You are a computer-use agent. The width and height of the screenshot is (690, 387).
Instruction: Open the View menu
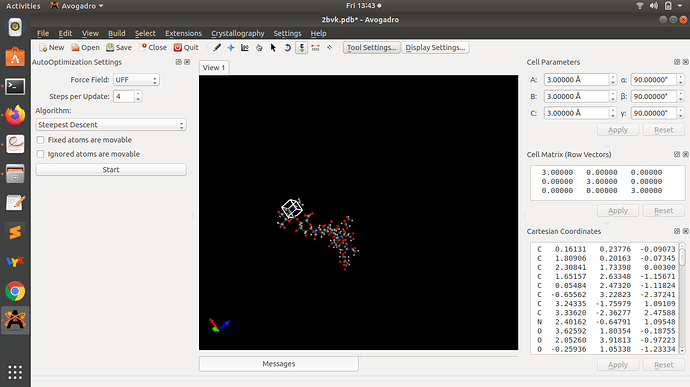pos(90,33)
